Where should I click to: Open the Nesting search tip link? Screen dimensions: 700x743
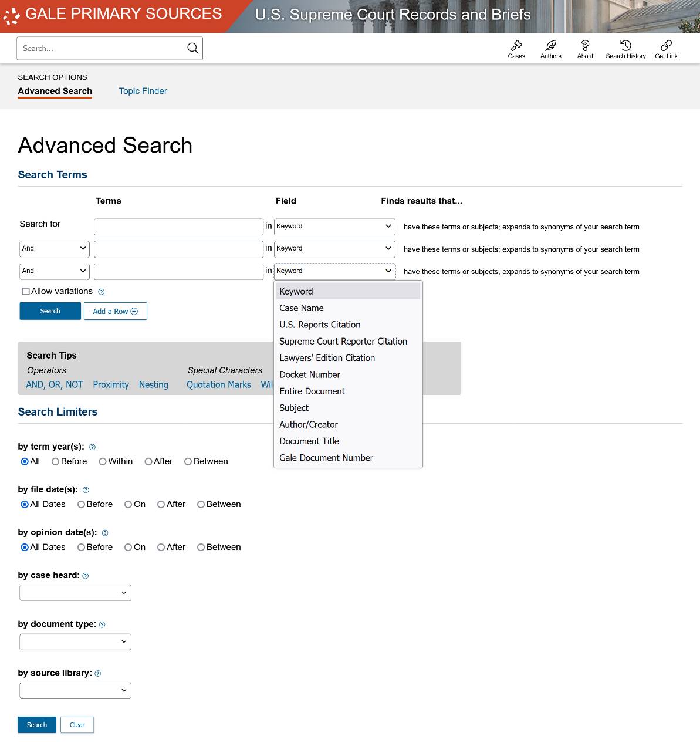tap(154, 385)
